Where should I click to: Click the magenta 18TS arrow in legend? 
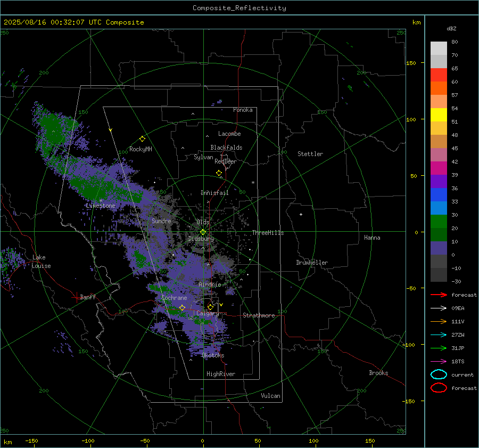[439, 362]
